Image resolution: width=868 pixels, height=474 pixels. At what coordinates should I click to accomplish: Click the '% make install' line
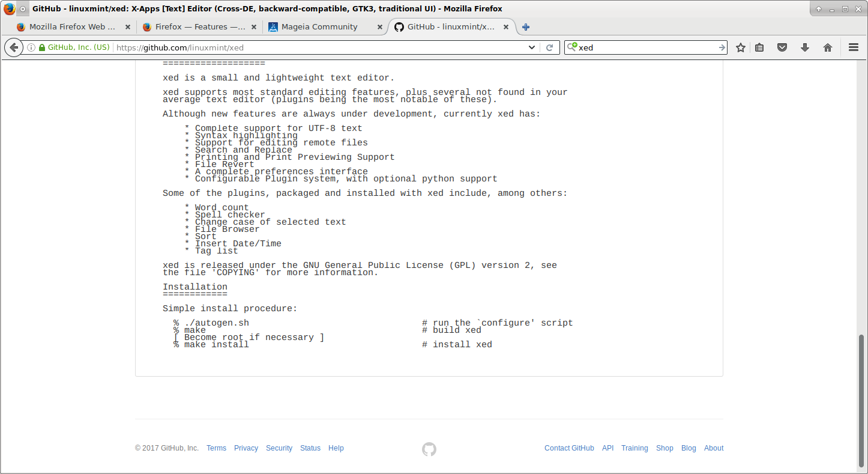point(211,345)
